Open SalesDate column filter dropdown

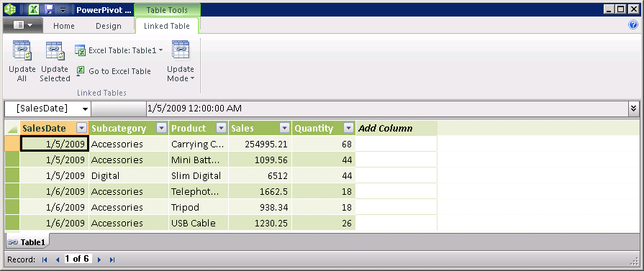[x=82, y=128]
